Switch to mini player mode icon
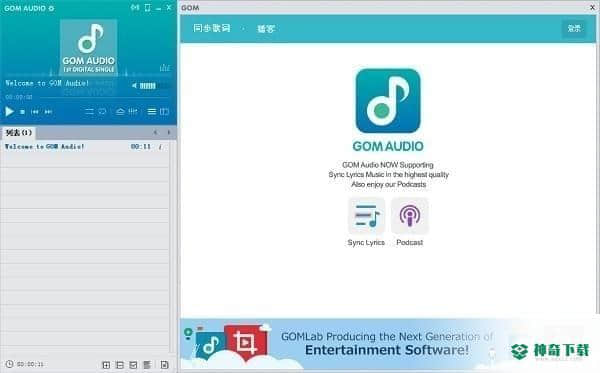 pyautogui.click(x=147, y=8)
